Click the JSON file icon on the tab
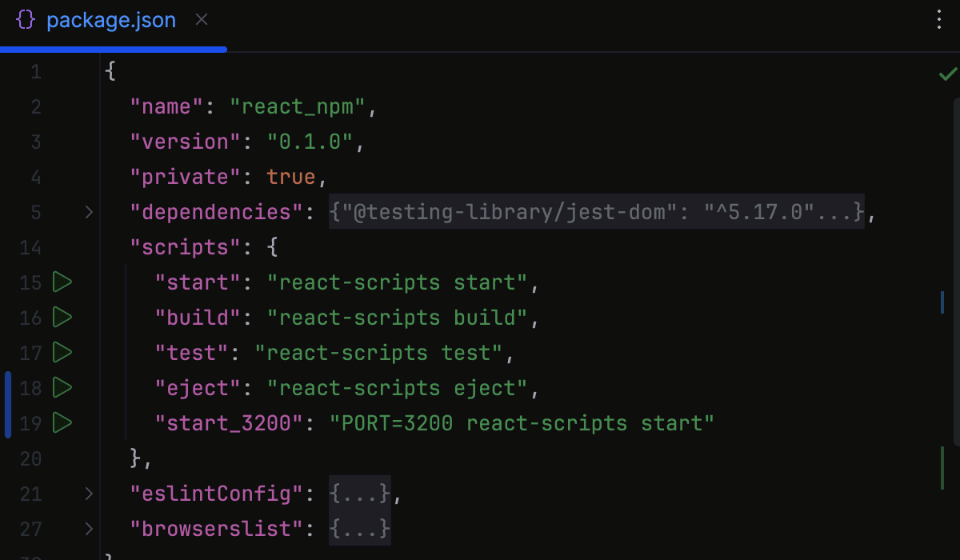This screenshot has width=960, height=560. point(25,19)
